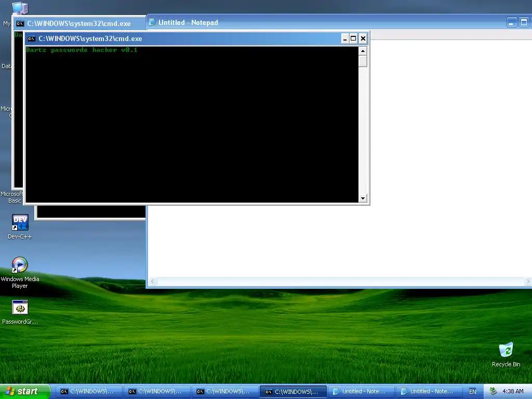Minimize the front cmd.exe window
The height and width of the screenshot is (399, 532).
tap(345, 38)
